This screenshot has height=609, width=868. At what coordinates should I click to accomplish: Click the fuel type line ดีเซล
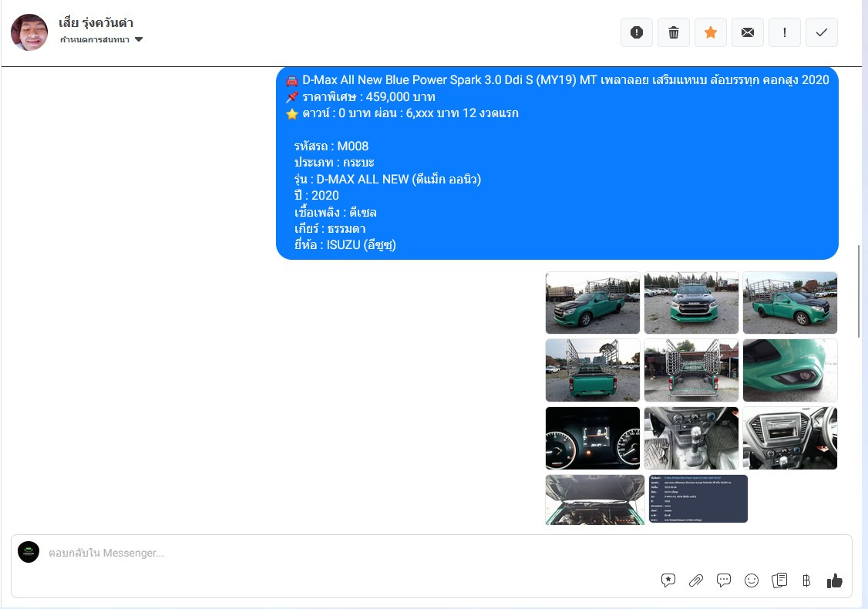pyautogui.click(x=335, y=212)
